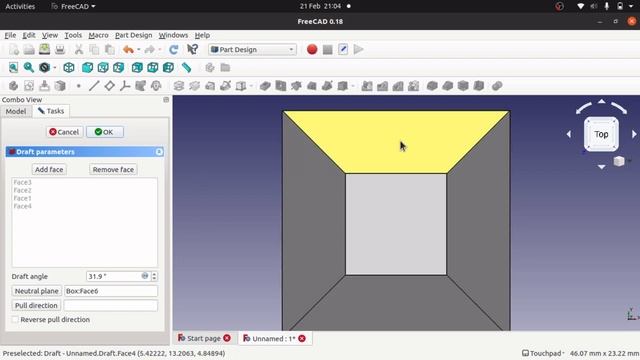Set the Rear view cube icon
640x360 pixels.
(137, 68)
